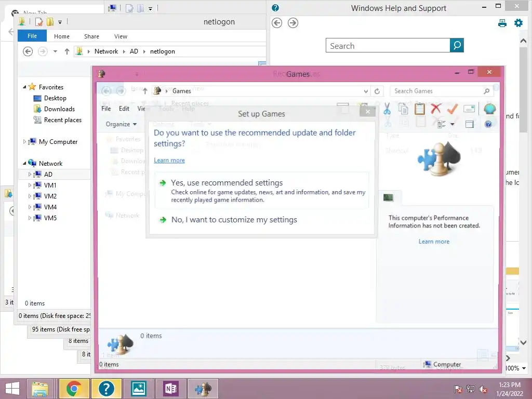Click the clipboard Paste icon in Games toolbar

[x=420, y=109]
